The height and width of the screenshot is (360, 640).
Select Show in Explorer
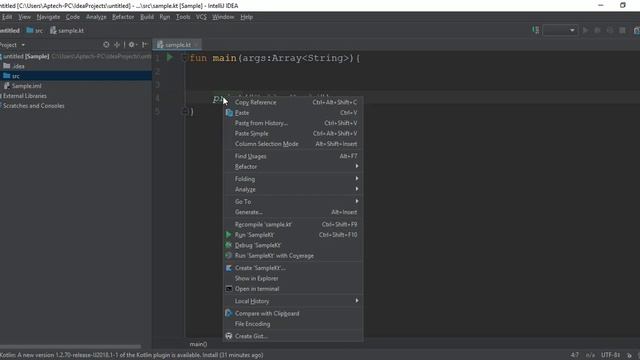pyautogui.click(x=293, y=278)
